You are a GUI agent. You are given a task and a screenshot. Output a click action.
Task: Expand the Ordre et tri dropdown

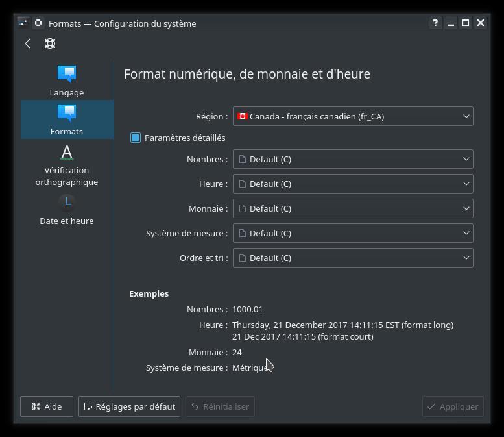coord(353,258)
